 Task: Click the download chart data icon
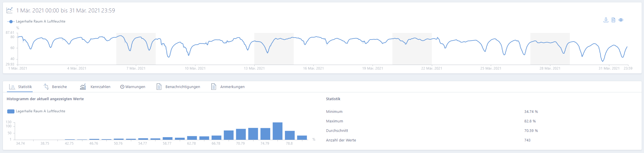606,20
